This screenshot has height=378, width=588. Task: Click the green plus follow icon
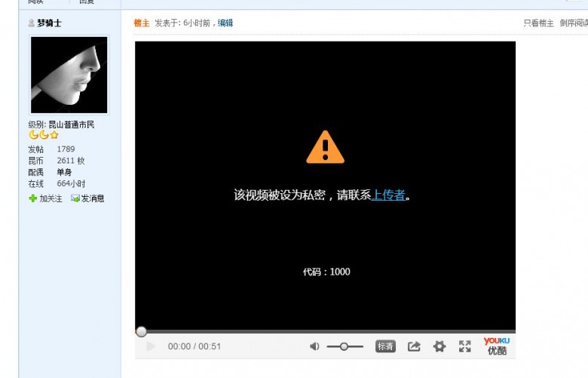point(33,198)
